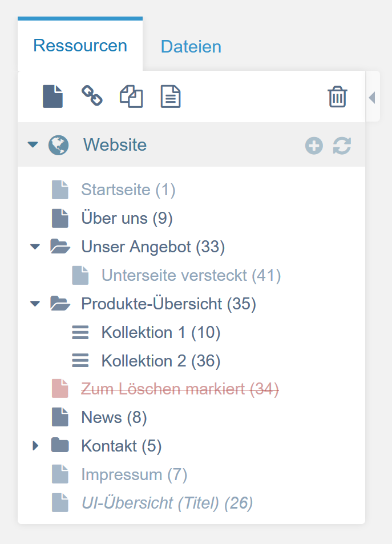Viewport: 392px width, 544px height.
Task: Collapse the Unser Angebot folder
Action: 35,247
